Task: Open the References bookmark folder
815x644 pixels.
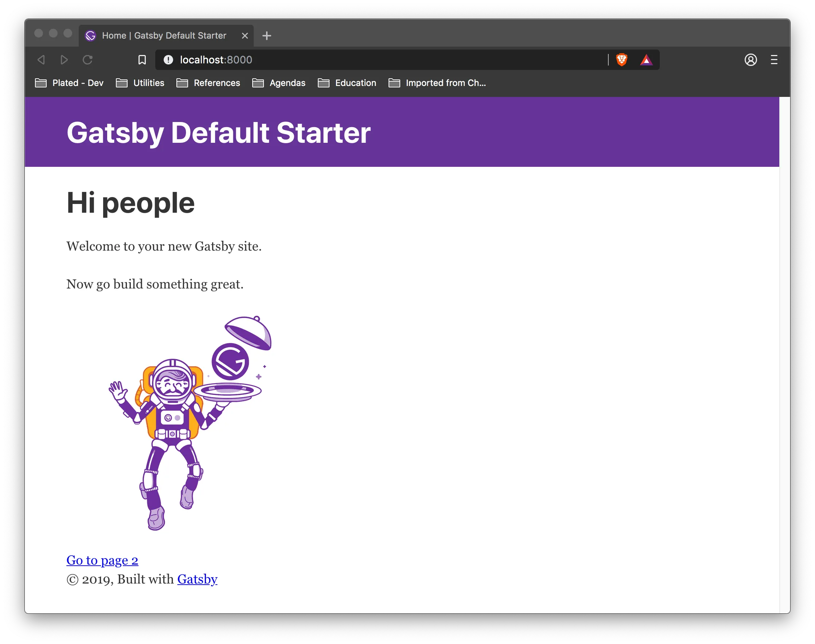Action: click(208, 83)
